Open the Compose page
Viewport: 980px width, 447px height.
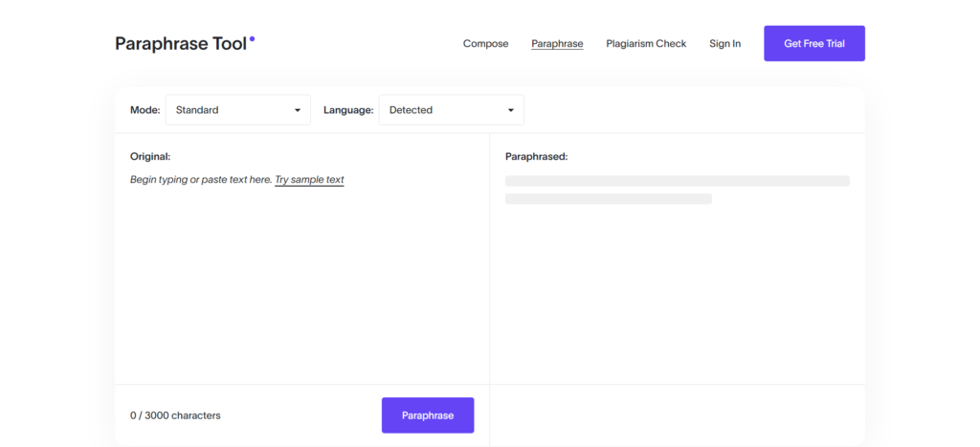point(485,44)
